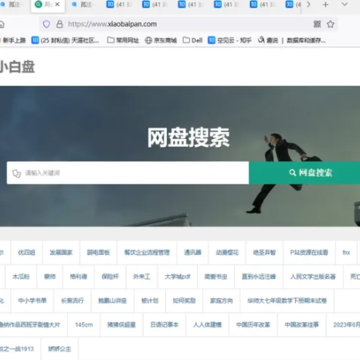Screen dimensions: 360x360
Task: Select the P站资源在线看 tag
Action: tap(309, 252)
